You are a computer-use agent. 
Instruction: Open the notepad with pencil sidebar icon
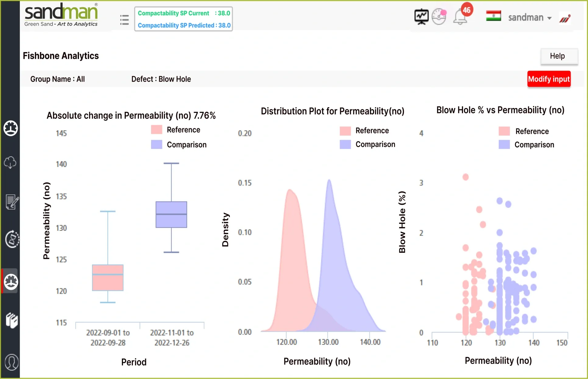pyautogui.click(x=12, y=202)
